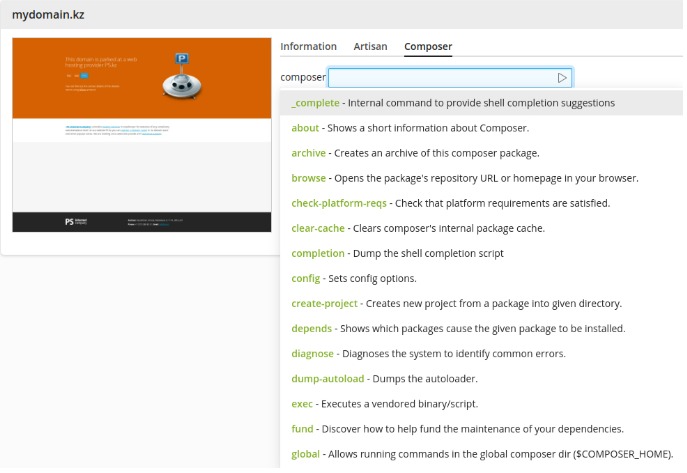Image resolution: width=687 pixels, height=473 pixels.
Task: Choose the browse command suggestion
Action: point(481,178)
